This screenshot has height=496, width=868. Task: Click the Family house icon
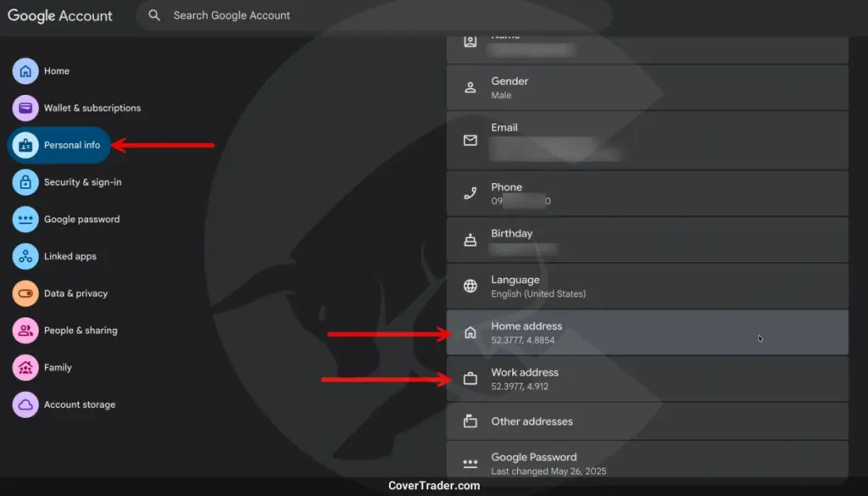click(25, 368)
